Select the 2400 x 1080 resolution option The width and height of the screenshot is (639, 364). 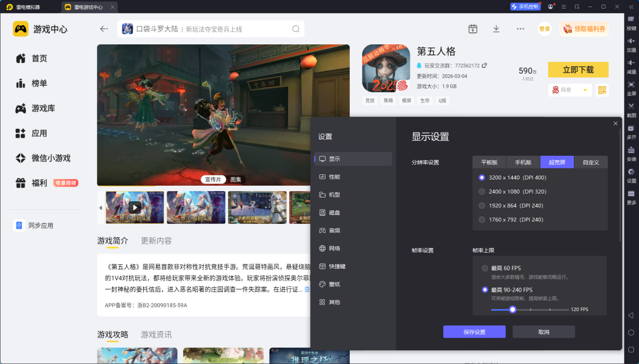tap(482, 192)
